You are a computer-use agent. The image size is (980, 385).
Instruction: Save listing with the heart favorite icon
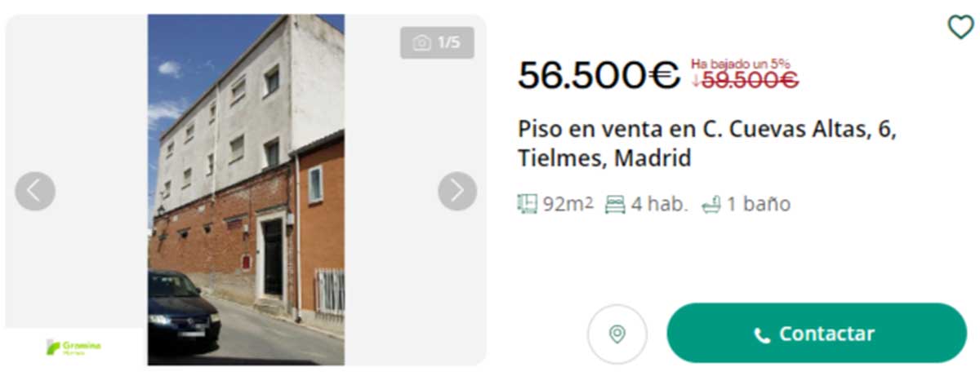pyautogui.click(x=960, y=28)
